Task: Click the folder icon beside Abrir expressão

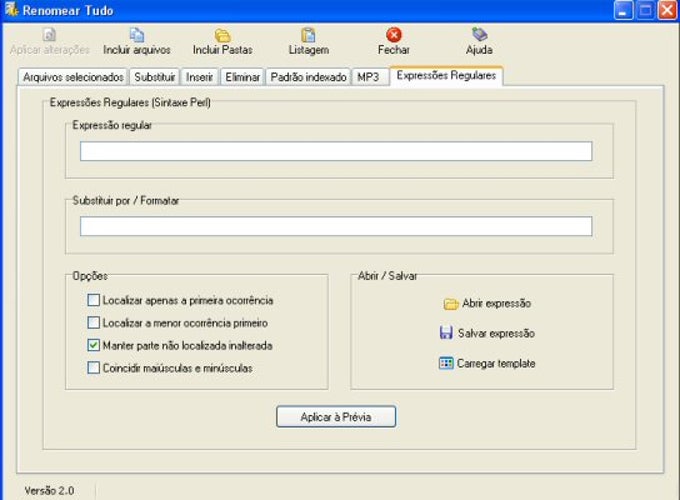Action: click(x=451, y=304)
